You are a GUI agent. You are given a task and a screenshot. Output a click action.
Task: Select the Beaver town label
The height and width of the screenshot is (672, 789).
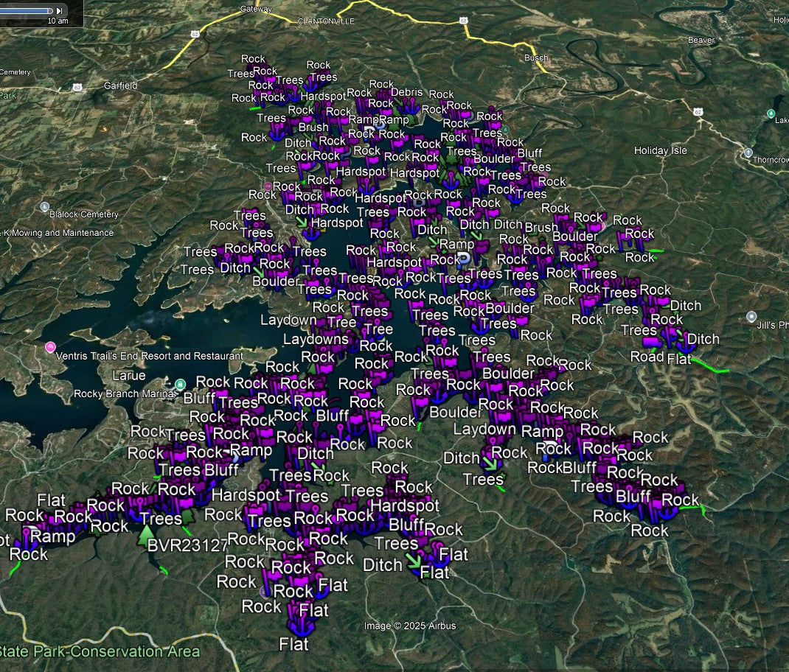(x=701, y=40)
